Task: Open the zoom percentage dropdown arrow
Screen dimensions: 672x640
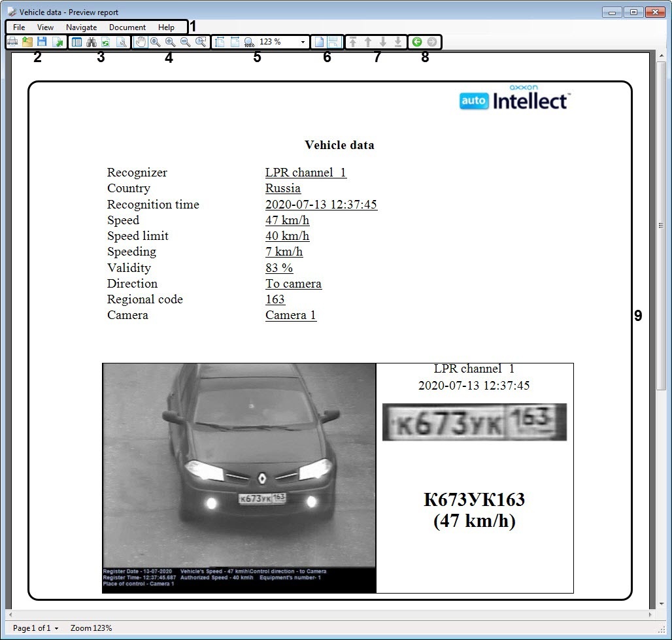Action: 303,42
